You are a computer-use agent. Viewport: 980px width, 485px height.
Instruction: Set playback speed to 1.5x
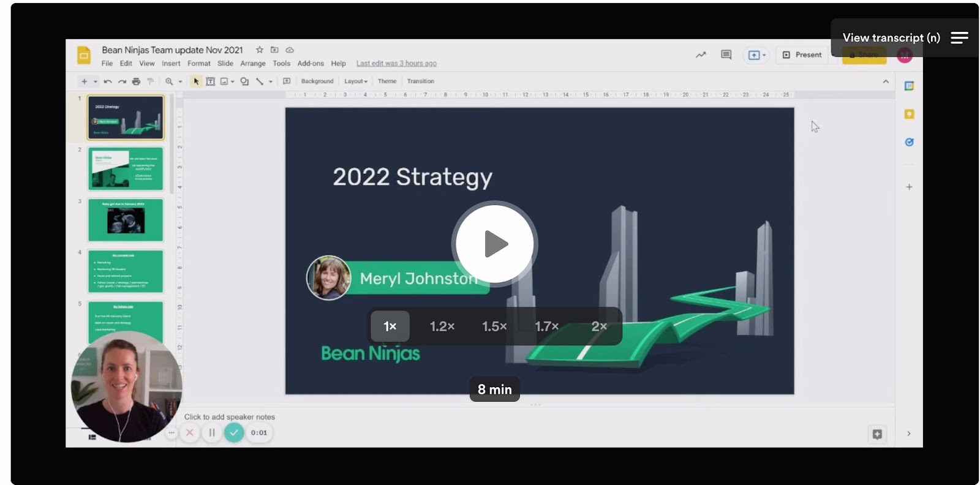click(x=494, y=326)
